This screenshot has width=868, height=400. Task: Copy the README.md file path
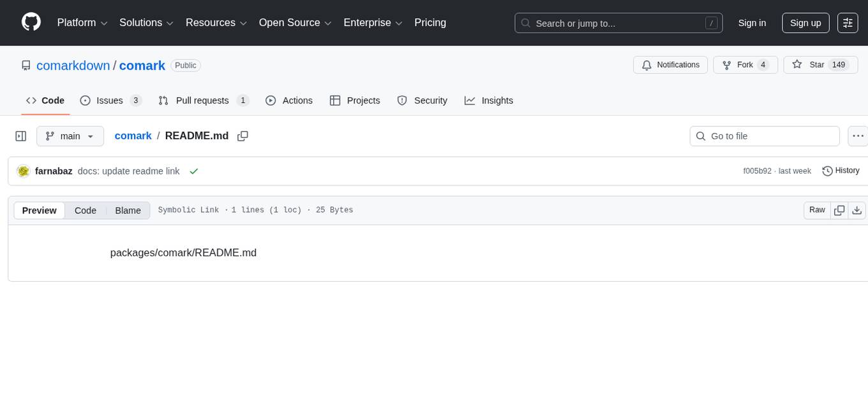(x=243, y=135)
